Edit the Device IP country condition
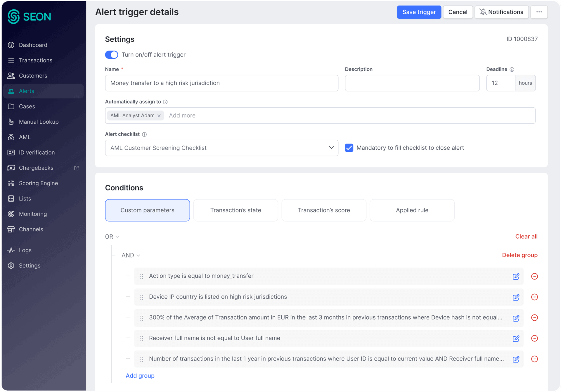Image resolution: width=561 pixels, height=392 pixels. (x=516, y=297)
